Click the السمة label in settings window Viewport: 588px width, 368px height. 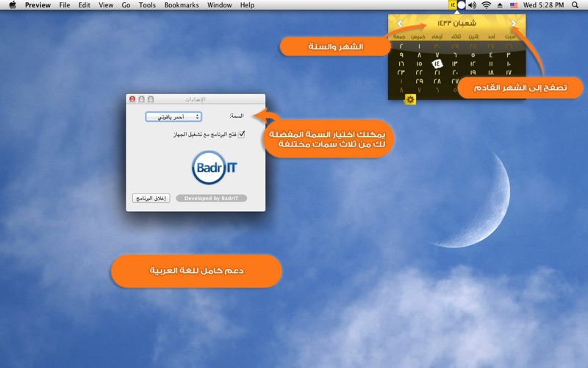pyautogui.click(x=237, y=116)
